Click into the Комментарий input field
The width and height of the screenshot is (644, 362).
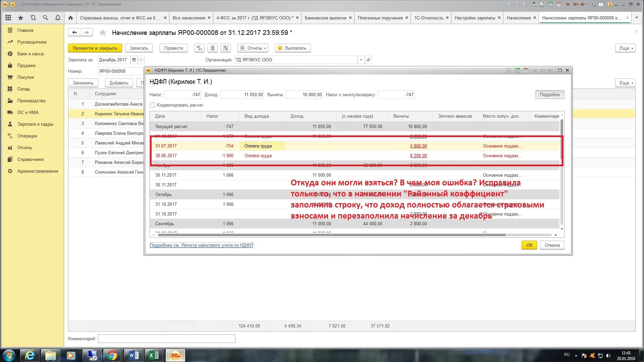[x=167, y=339]
